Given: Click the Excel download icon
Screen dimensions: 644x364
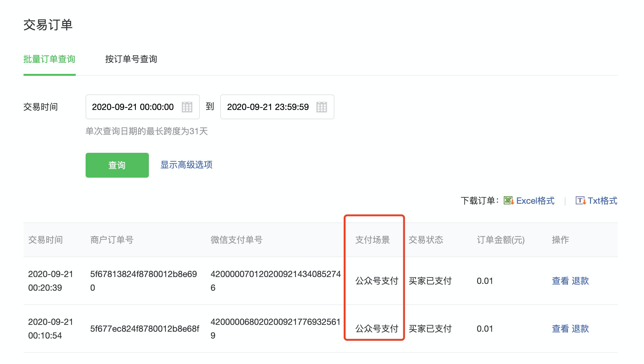Looking at the screenshot, I should (x=508, y=201).
